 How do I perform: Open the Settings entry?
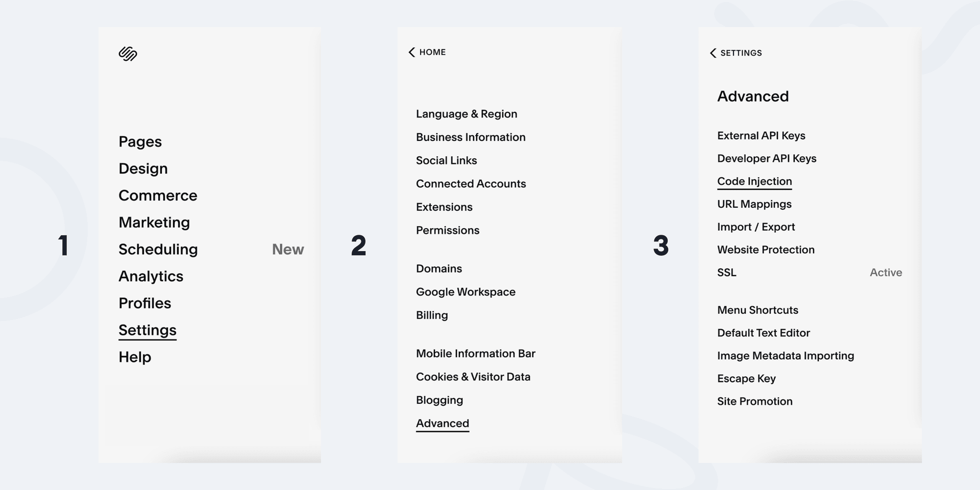148,330
